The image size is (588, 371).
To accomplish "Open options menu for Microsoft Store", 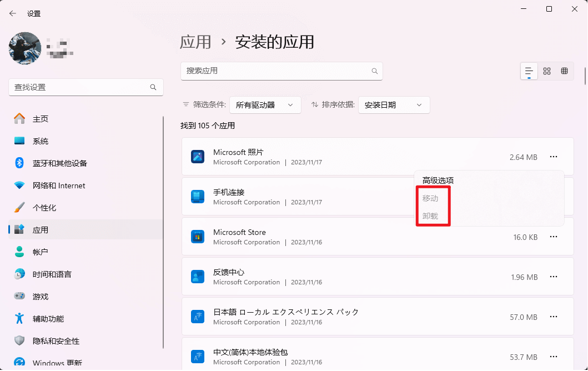I will (x=553, y=237).
